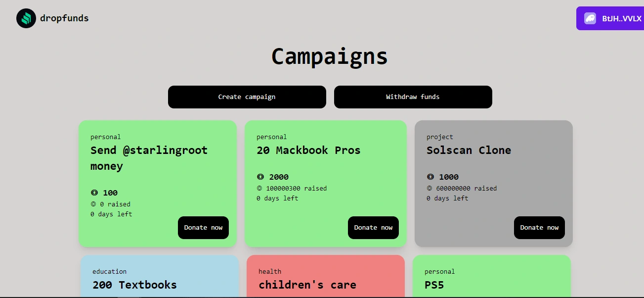Open the Create campaign form
Image resolution: width=644 pixels, height=298 pixels.
(x=247, y=97)
